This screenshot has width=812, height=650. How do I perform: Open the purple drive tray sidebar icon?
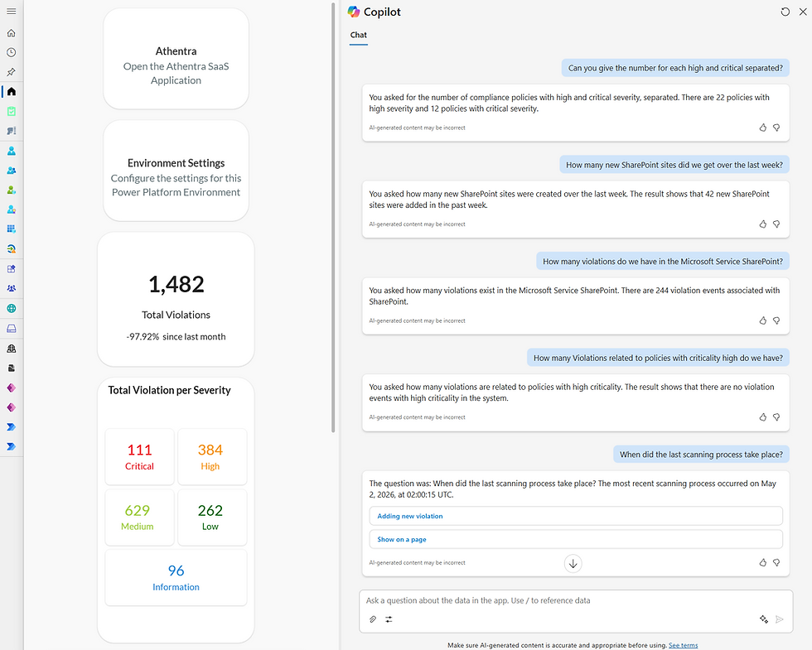point(12,329)
